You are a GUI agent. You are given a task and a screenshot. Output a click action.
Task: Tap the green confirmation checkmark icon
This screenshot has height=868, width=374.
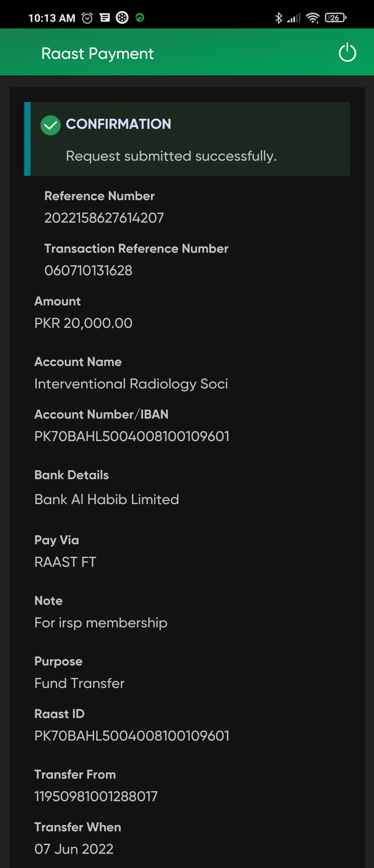pos(51,125)
